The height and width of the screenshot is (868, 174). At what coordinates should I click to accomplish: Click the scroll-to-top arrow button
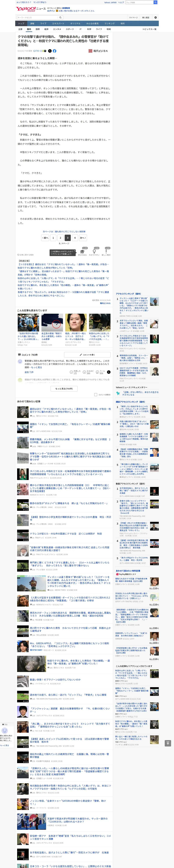[168, 743]
